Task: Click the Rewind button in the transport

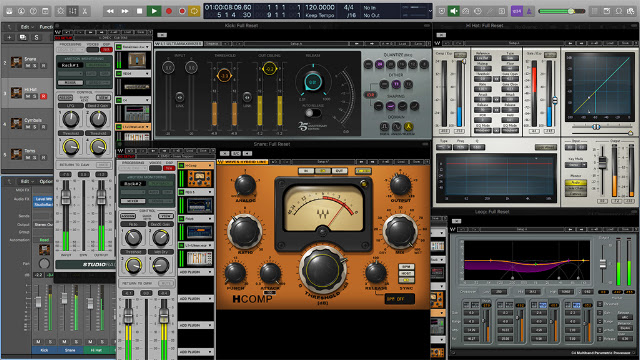Action: 110,11
